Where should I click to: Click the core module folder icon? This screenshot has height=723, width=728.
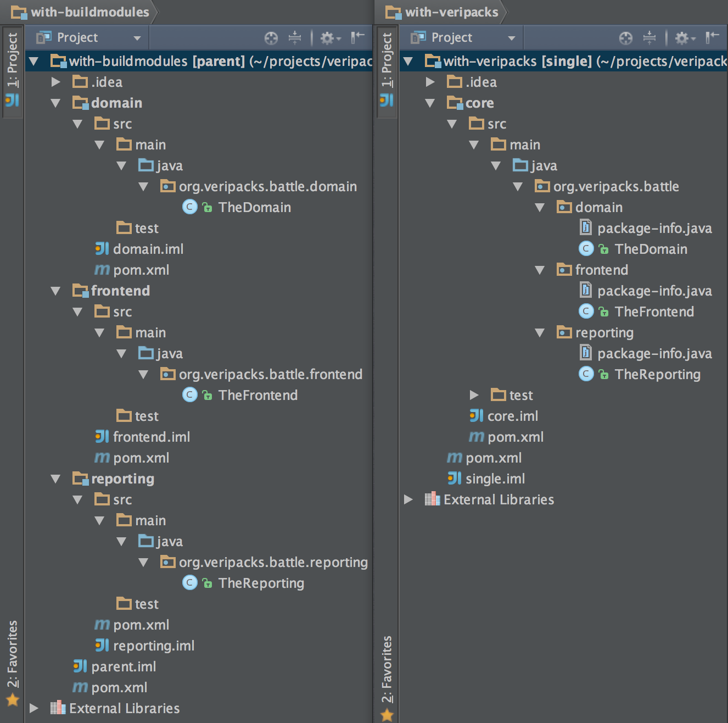[455, 103]
